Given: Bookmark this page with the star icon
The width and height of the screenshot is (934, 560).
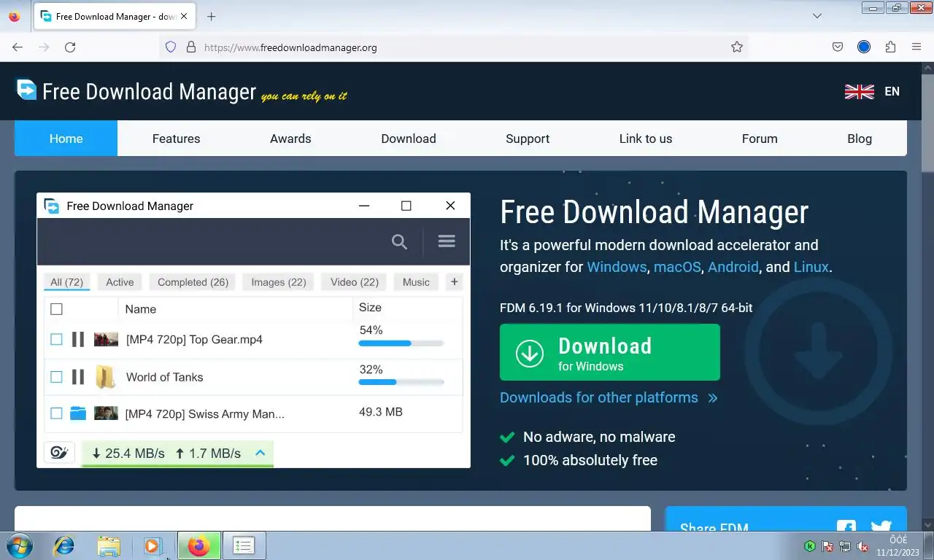Looking at the screenshot, I should tap(737, 47).
